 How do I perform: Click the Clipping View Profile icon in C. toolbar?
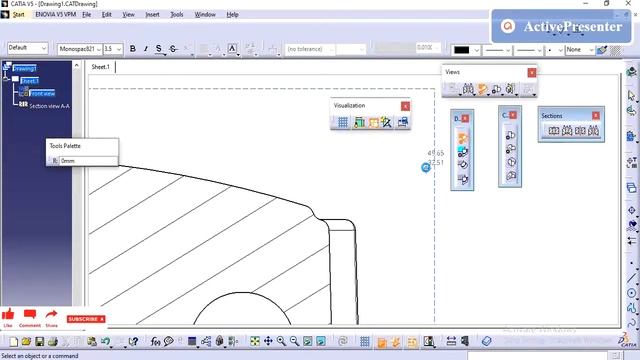pos(510,148)
